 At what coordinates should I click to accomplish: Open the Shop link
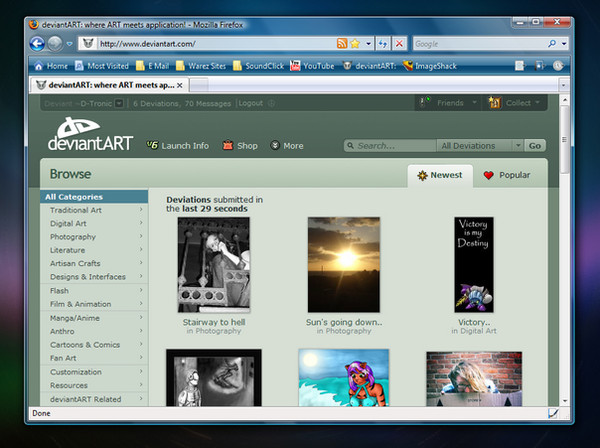240,145
